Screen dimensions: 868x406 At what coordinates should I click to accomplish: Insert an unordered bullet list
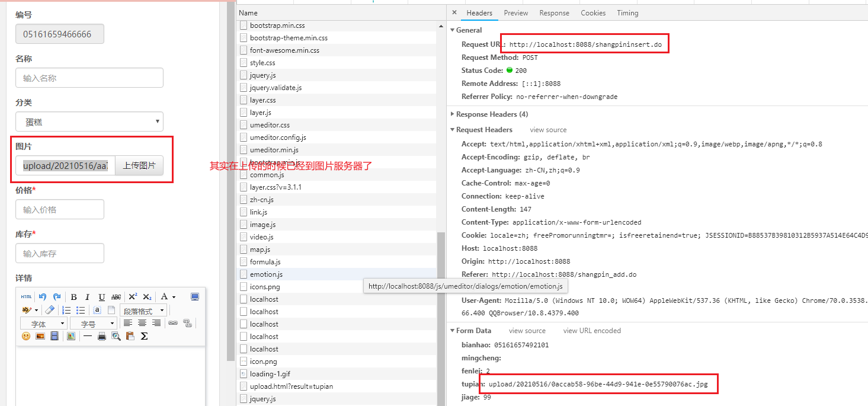[x=81, y=310]
